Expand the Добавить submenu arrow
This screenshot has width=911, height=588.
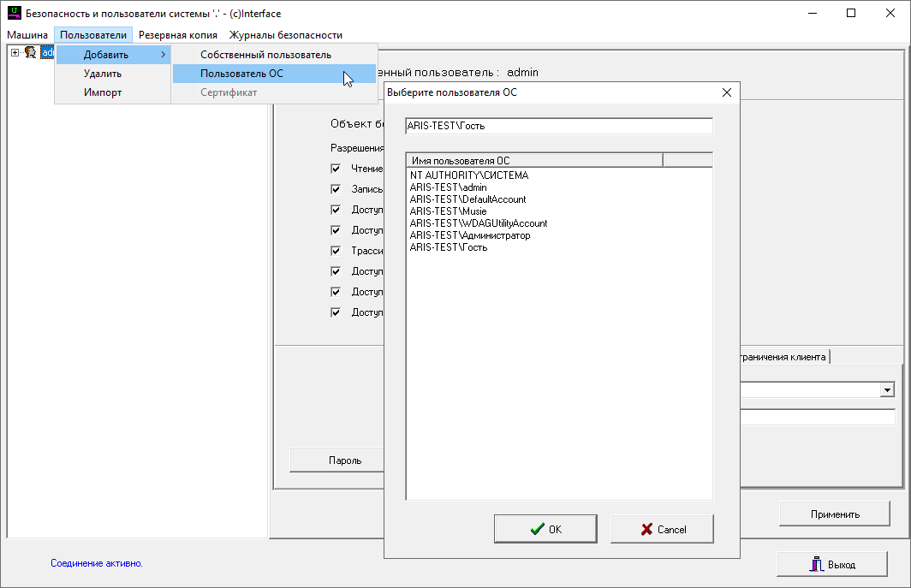pos(163,55)
